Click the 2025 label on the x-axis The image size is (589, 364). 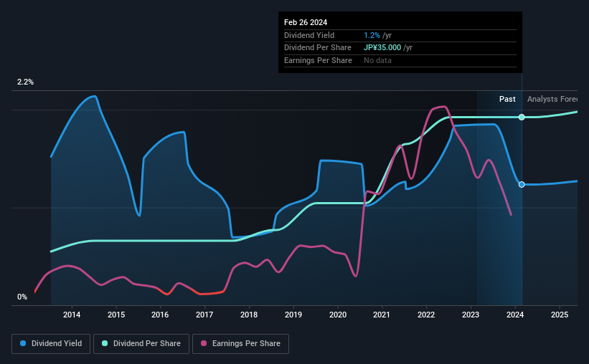(560, 315)
